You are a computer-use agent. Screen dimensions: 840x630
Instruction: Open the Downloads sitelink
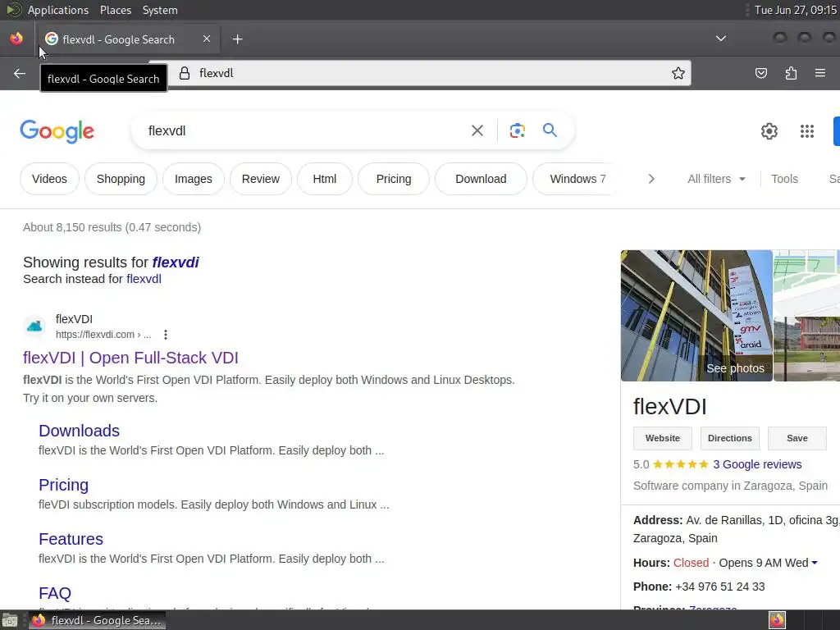[79, 431]
